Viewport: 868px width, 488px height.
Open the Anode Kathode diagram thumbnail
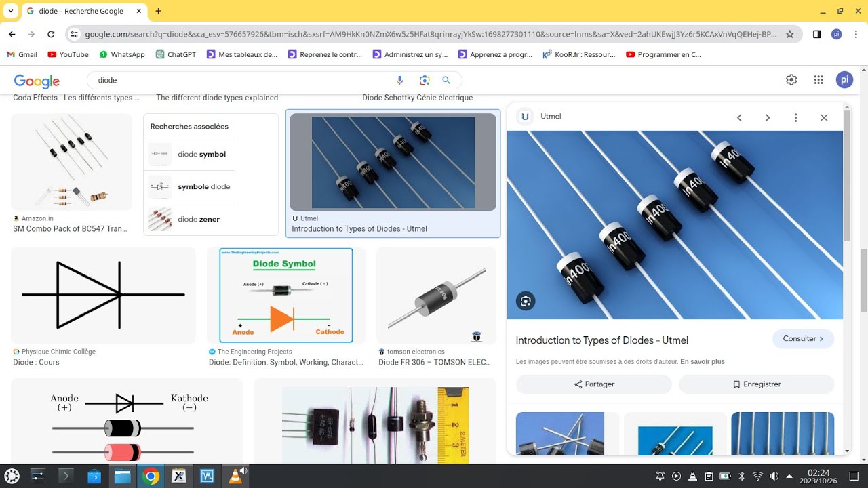click(127, 421)
